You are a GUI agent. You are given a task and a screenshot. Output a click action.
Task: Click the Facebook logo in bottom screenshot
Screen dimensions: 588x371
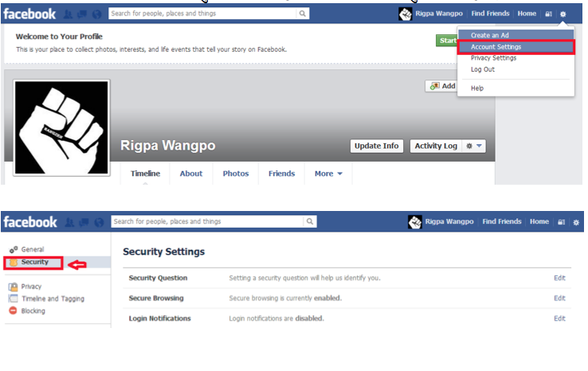pyautogui.click(x=30, y=222)
